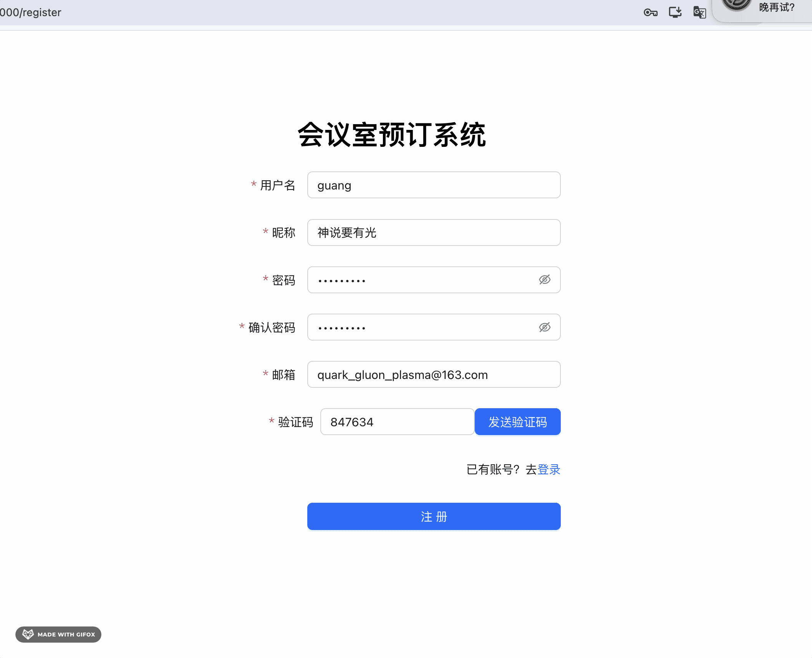Select the 确认密码 input box
The image size is (812, 658).
(x=423, y=327)
